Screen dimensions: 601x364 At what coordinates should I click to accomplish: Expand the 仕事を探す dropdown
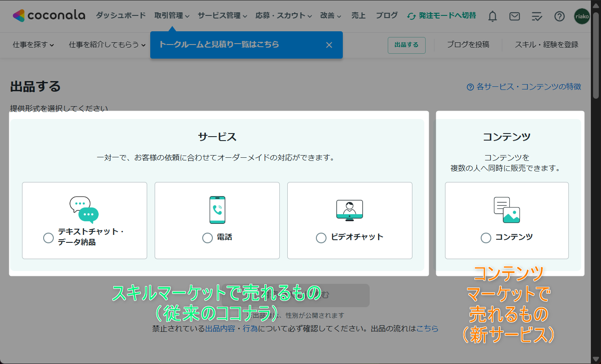[x=33, y=45]
